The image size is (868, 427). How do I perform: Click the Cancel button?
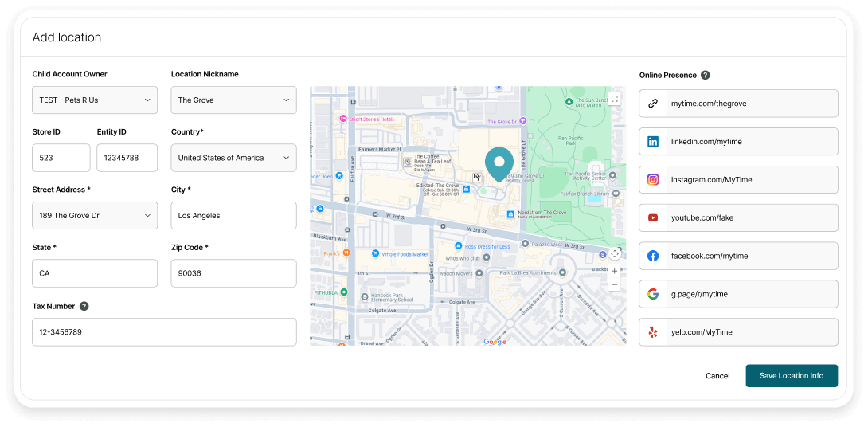coord(717,376)
